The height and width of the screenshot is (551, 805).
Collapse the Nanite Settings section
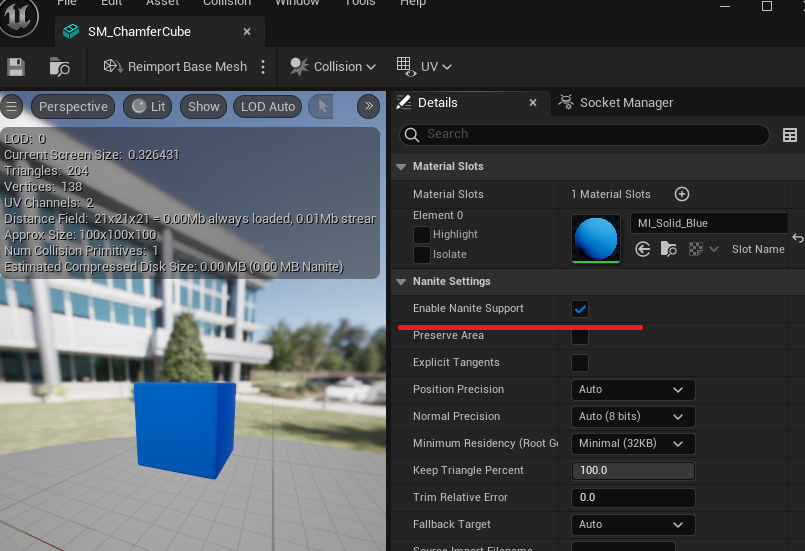401,282
